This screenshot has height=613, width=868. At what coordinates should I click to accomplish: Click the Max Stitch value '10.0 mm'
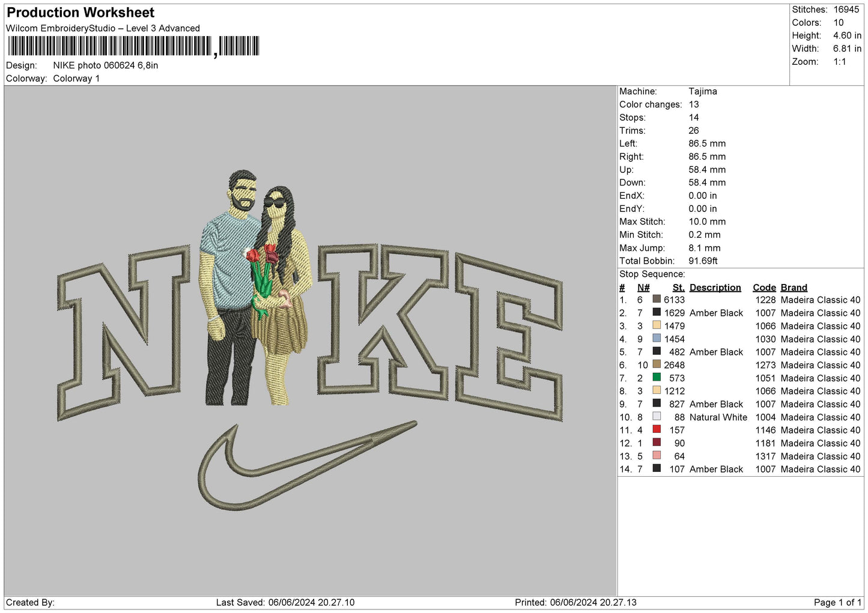pyautogui.click(x=707, y=222)
